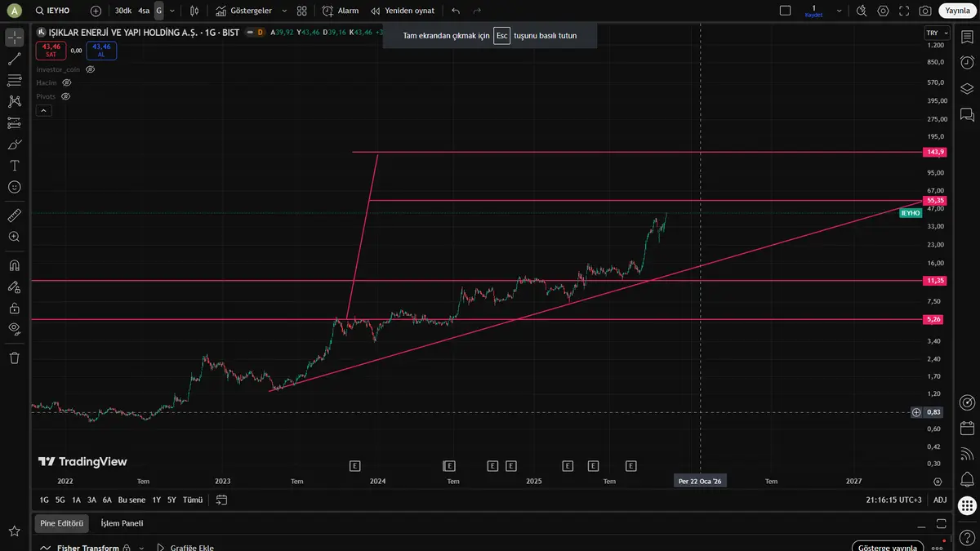Image resolution: width=980 pixels, height=551 pixels.
Task: Expand the favorite indicators dropdown arrow
Action: (x=283, y=11)
